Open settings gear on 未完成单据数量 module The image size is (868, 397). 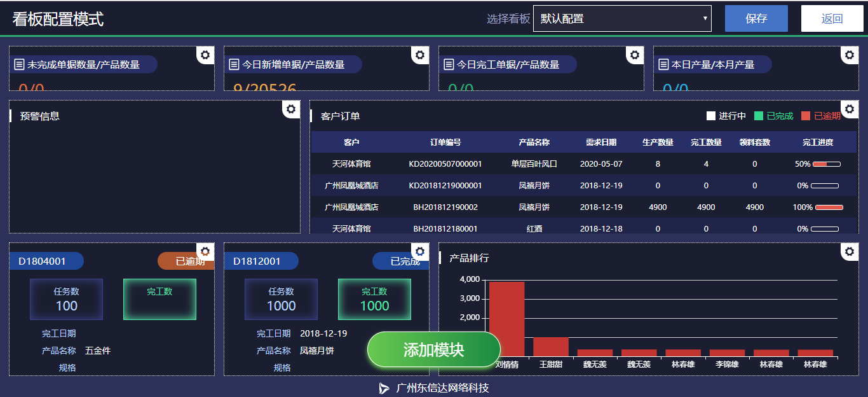(205, 55)
